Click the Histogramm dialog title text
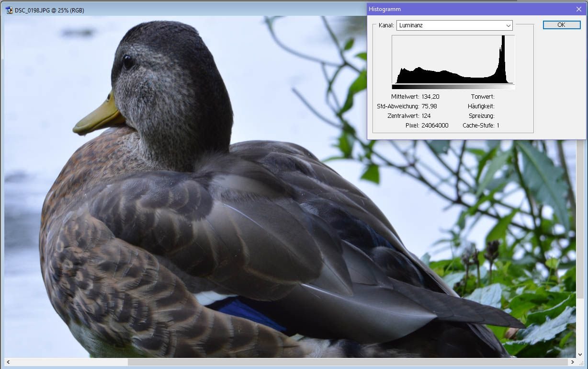The image size is (588, 369). pos(384,9)
